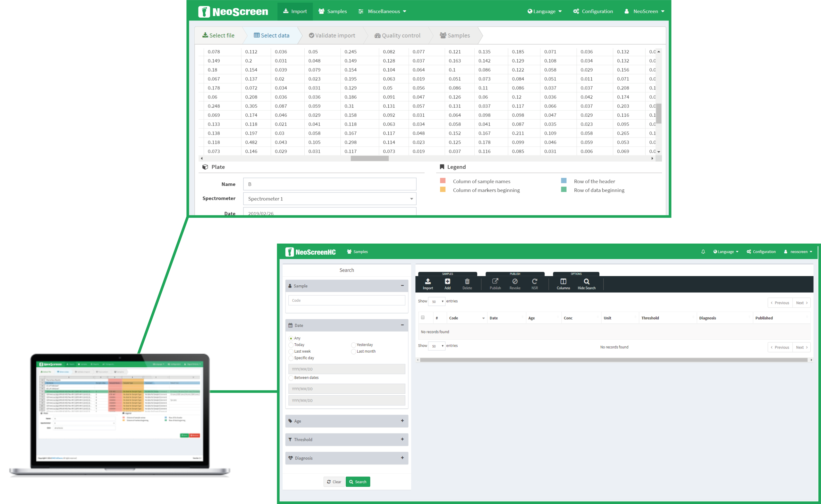Screen dimensions: 821x504
Task: Open the neoscreen user dropdown in NeoScreenHC
Action: (x=798, y=252)
